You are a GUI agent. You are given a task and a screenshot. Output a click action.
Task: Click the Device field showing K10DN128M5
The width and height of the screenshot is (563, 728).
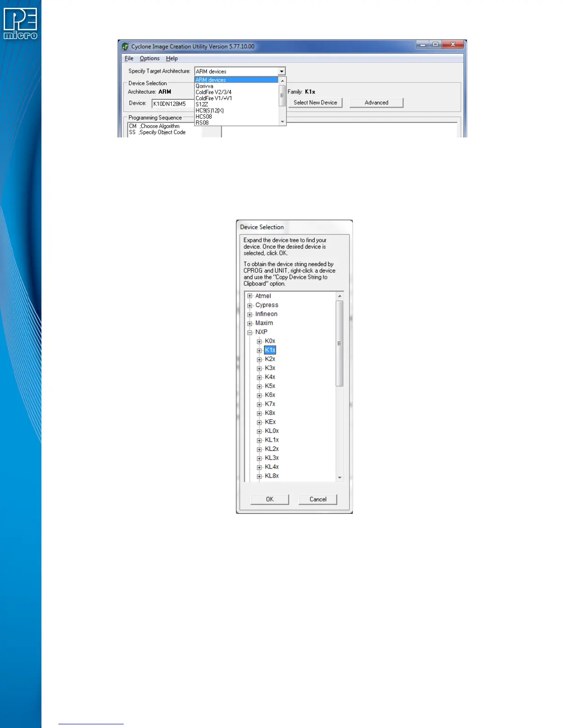coord(173,104)
